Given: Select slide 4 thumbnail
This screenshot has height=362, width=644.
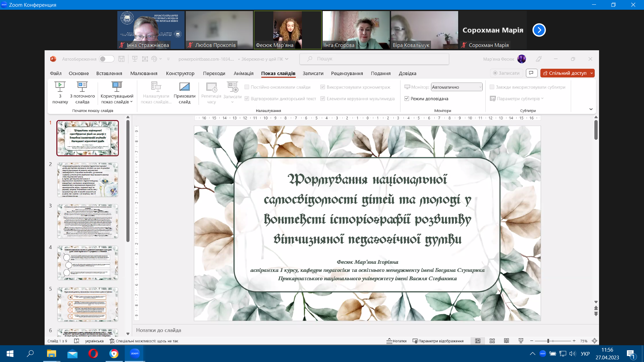Looking at the screenshot, I should [x=88, y=263].
